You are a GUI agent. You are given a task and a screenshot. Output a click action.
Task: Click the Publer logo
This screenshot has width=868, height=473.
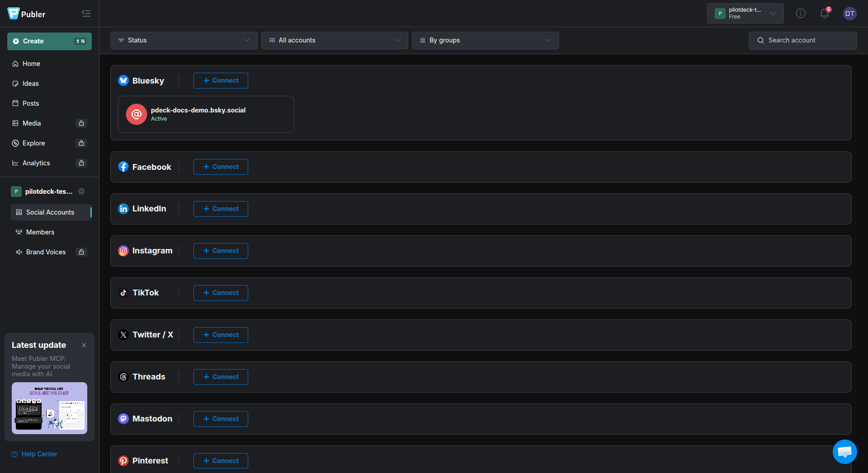[26, 14]
